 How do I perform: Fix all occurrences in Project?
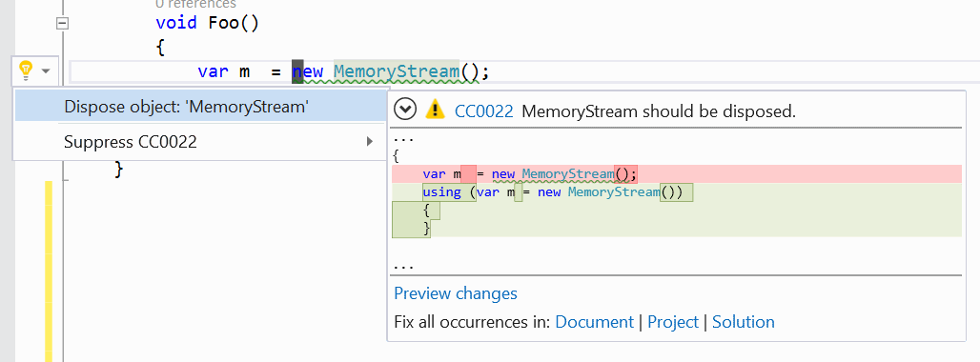coord(672,322)
